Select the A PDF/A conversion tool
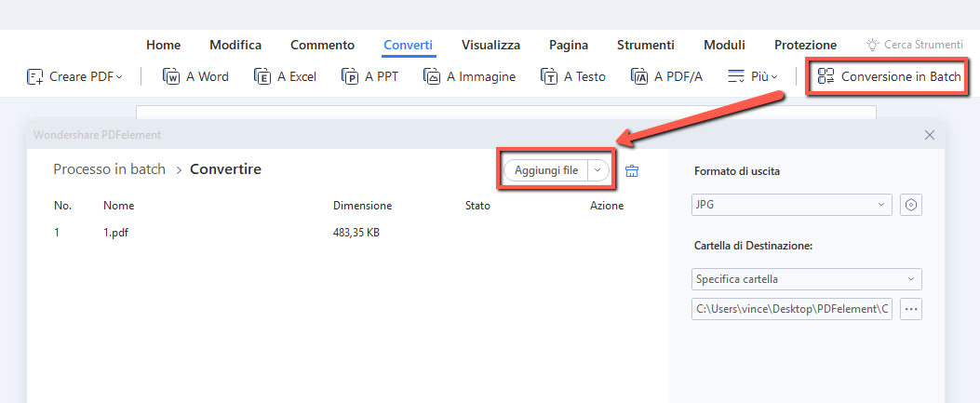Viewport: 980px width, 403px height. pos(667,77)
